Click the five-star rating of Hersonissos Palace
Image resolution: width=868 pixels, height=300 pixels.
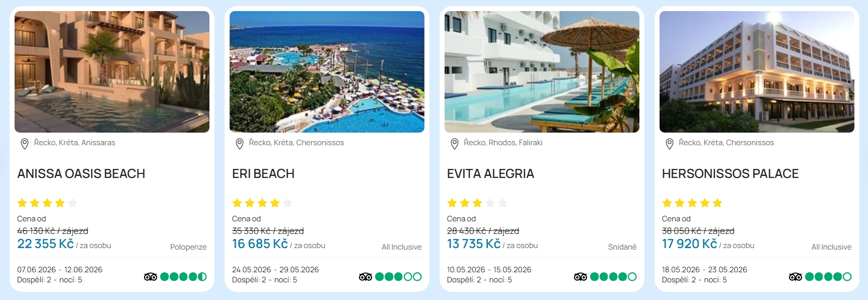pyautogui.click(x=692, y=203)
